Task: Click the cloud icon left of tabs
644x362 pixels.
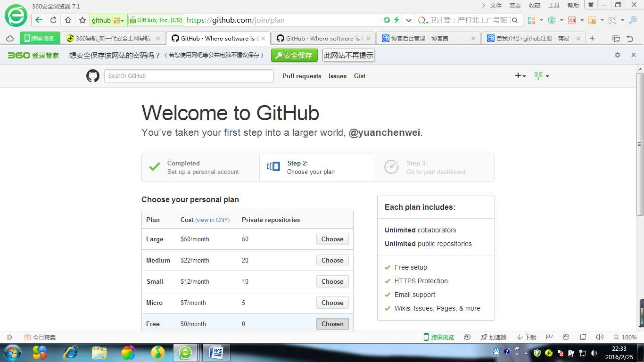Action: [10, 39]
